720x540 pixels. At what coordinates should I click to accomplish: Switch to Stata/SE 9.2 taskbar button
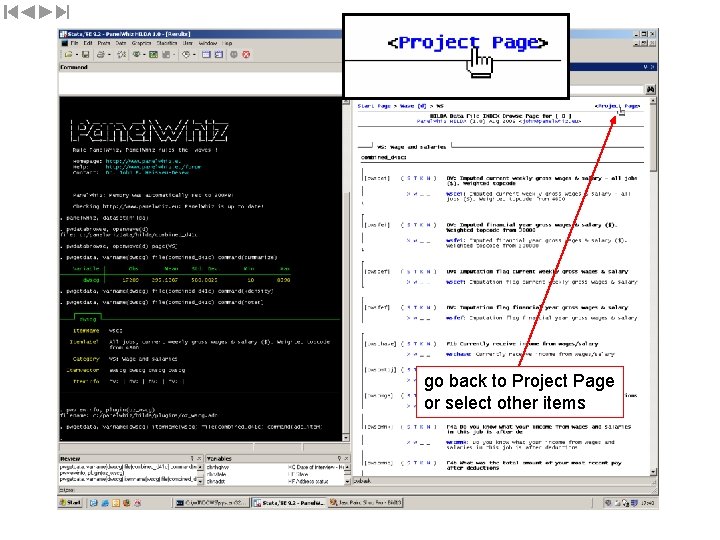click(288, 503)
